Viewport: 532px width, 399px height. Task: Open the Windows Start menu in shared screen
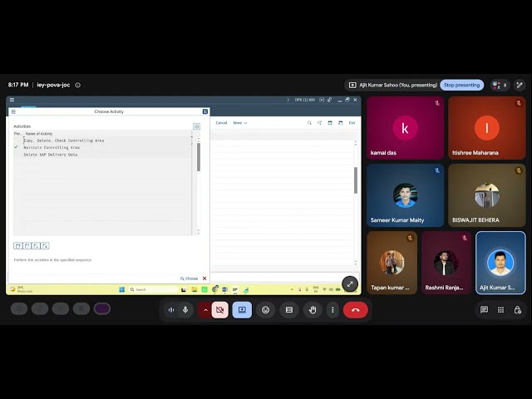pos(122,289)
